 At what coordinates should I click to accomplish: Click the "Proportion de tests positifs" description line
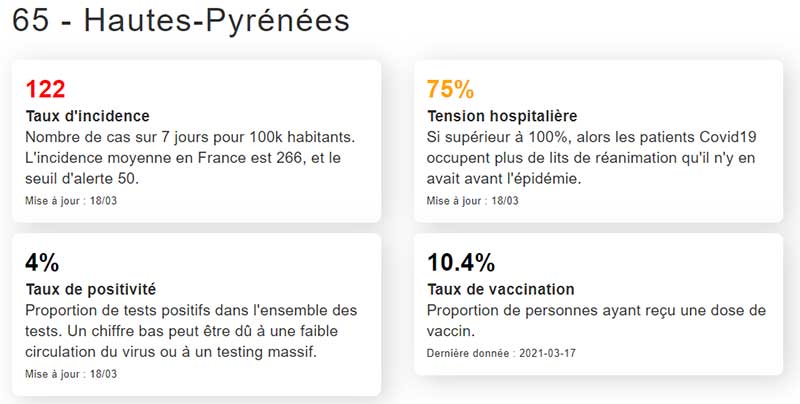tap(190, 310)
